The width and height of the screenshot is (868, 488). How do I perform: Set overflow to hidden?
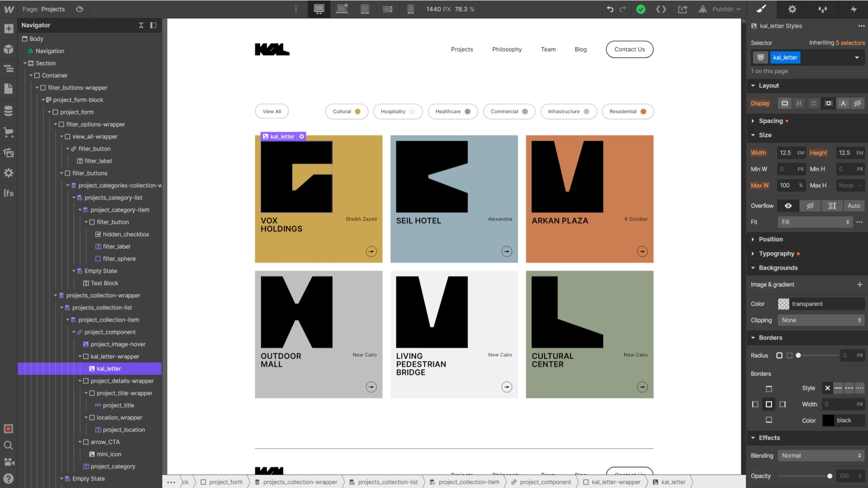[810, 206]
